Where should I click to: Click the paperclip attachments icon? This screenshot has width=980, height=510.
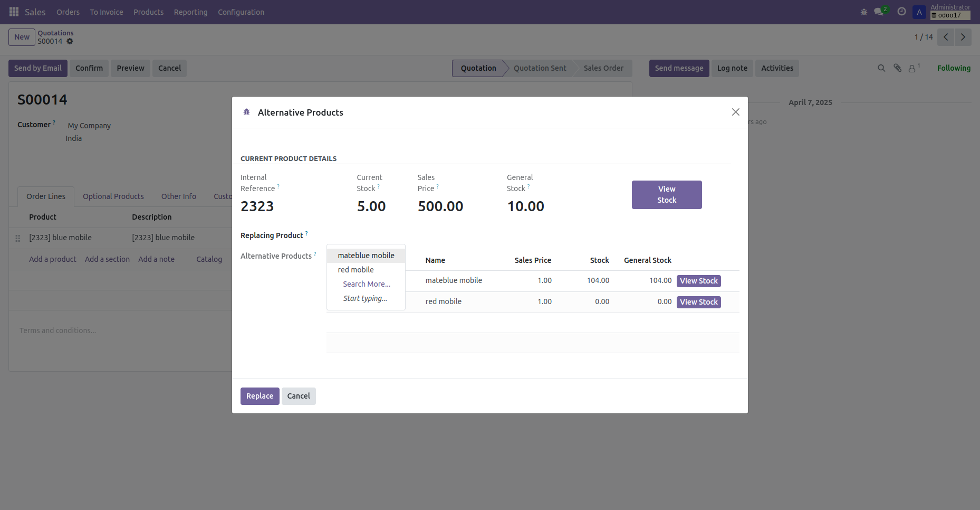point(897,68)
